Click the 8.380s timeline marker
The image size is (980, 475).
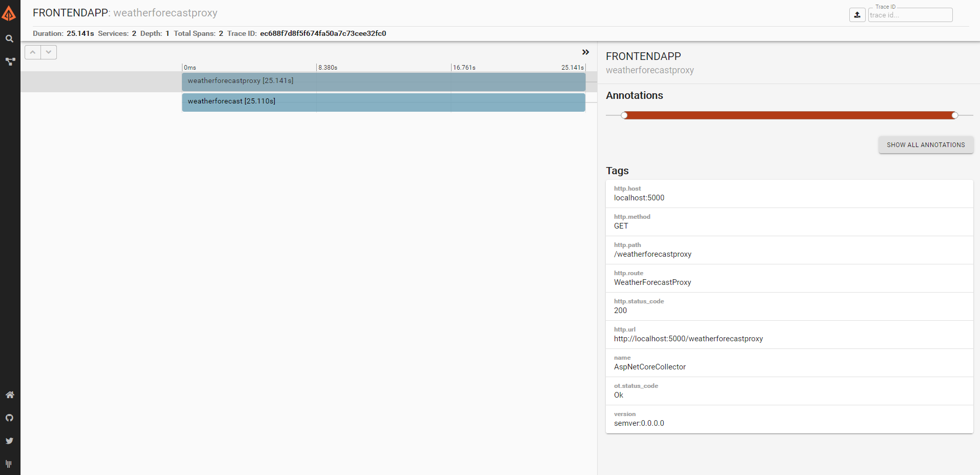tap(328, 68)
